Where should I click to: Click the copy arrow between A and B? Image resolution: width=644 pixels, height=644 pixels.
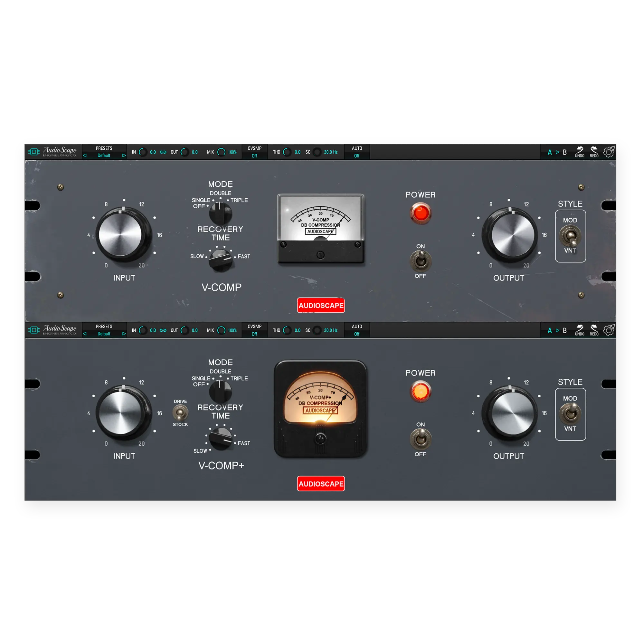point(557,152)
